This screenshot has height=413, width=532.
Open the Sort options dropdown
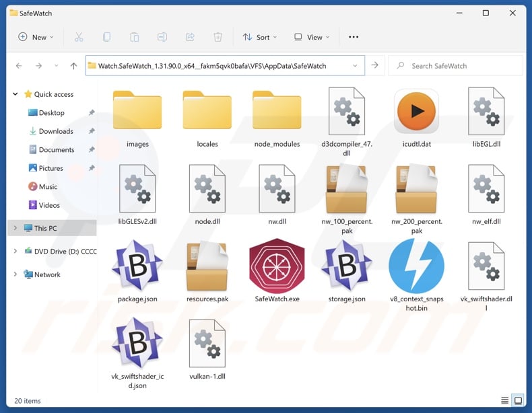coord(260,37)
